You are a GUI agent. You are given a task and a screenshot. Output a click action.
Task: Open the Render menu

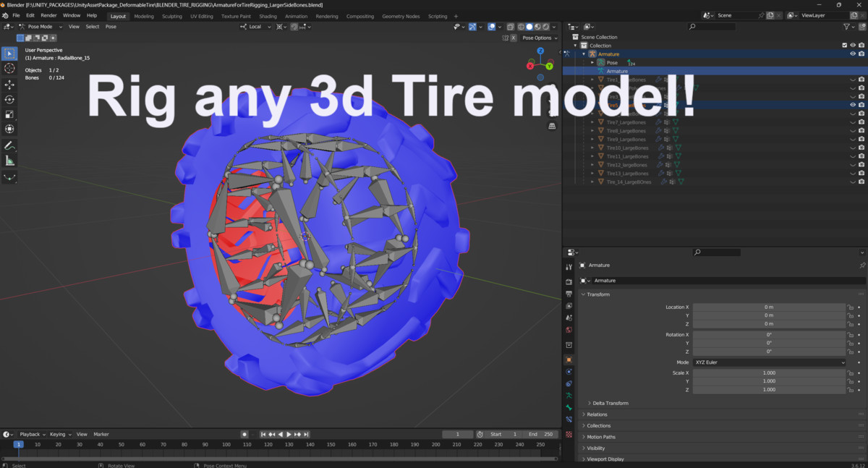click(48, 15)
